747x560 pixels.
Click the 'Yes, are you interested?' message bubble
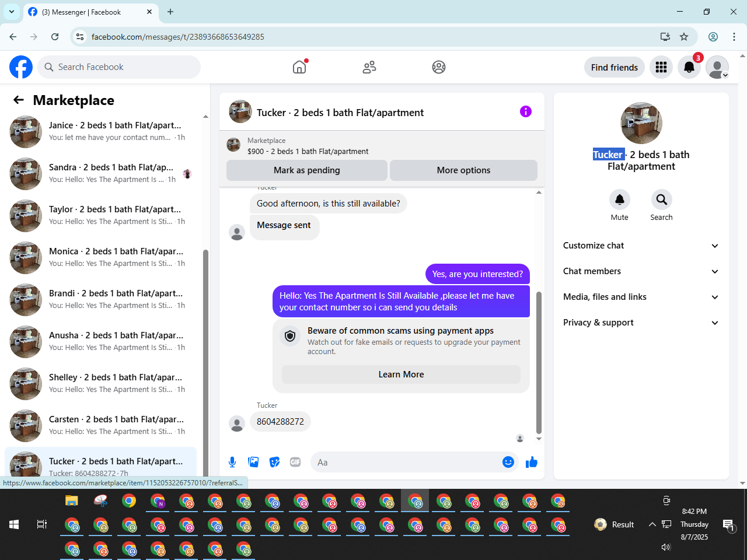click(477, 274)
